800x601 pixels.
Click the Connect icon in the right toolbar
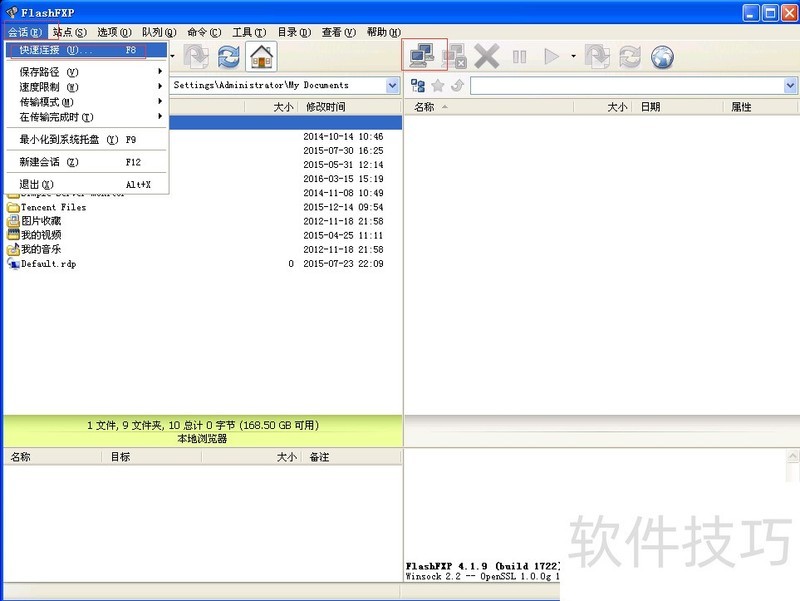(422, 56)
